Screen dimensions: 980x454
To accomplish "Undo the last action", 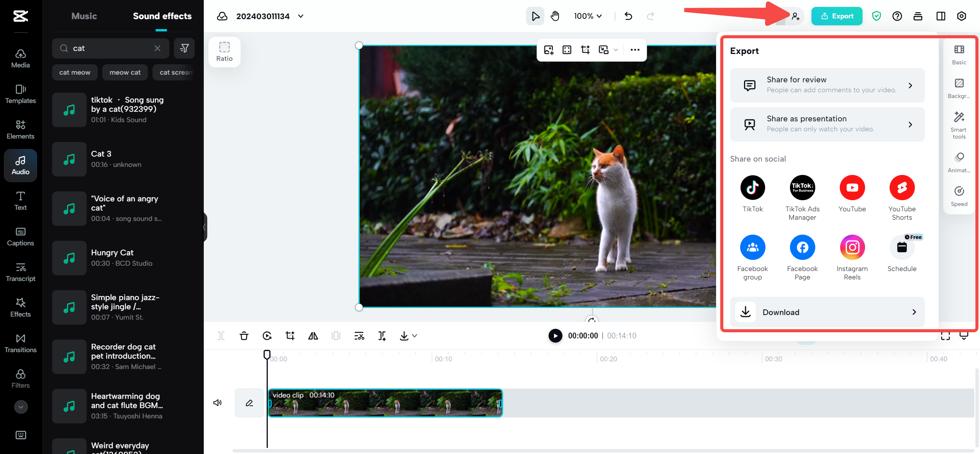I will pos(628,16).
